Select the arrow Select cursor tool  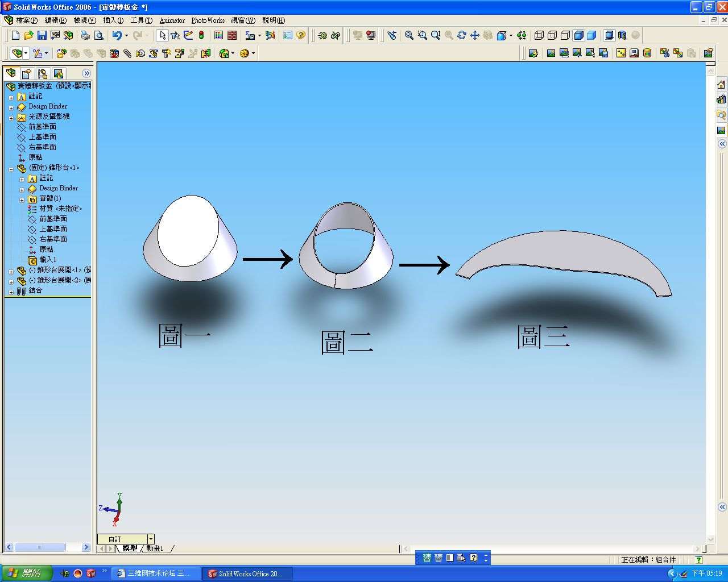[x=162, y=35]
